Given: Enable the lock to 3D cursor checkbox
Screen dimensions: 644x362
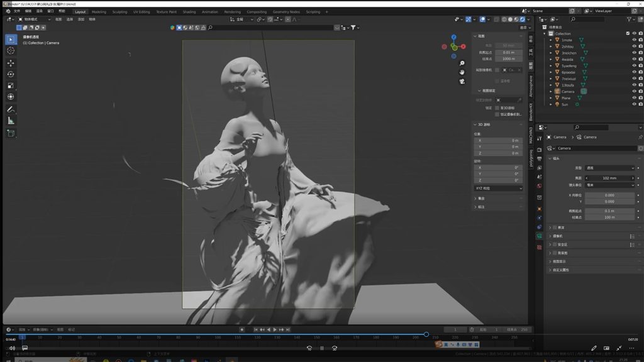Looking at the screenshot, I should point(497,107).
